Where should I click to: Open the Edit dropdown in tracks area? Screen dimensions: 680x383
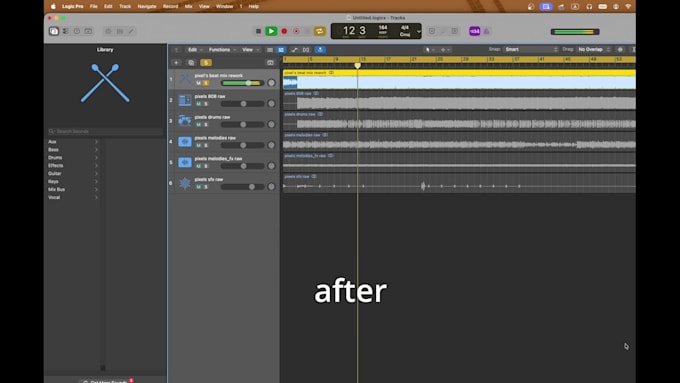pyautogui.click(x=195, y=50)
